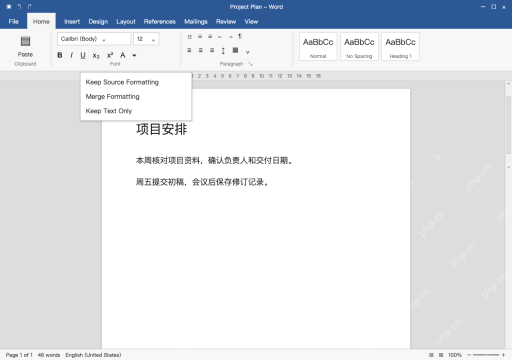Switch to the Design tab

point(98,22)
